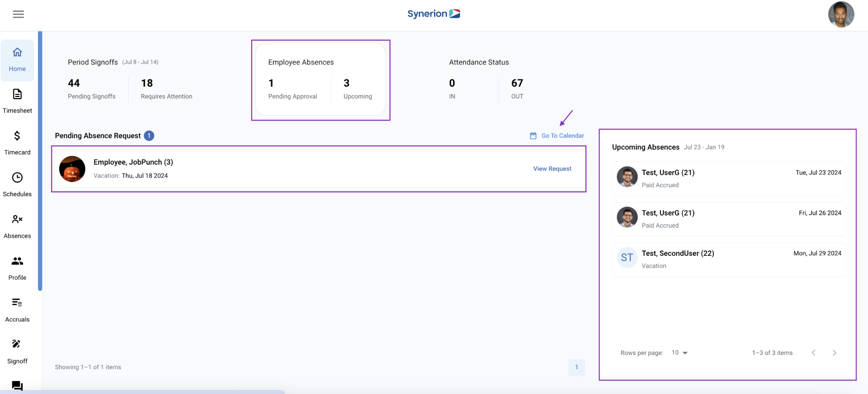868x394 pixels.
Task: Open the user profile avatar menu
Action: coord(841,15)
